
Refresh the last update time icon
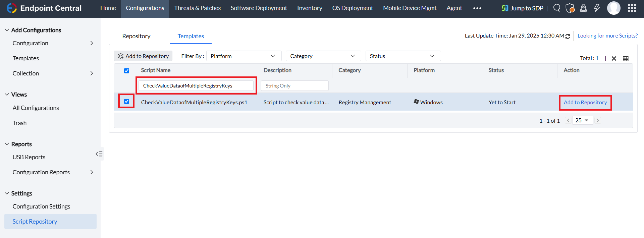[x=568, y=36]
